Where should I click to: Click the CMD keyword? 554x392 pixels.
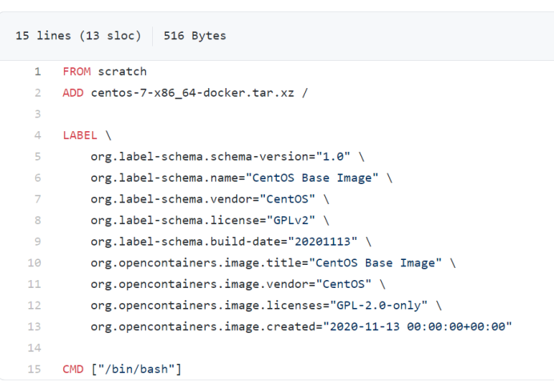point(73,369)
